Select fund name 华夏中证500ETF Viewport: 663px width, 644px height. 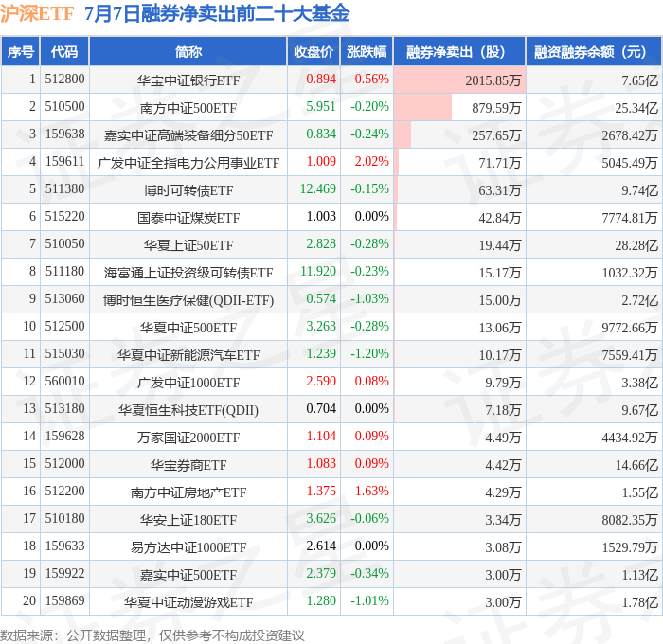[188, 328]
